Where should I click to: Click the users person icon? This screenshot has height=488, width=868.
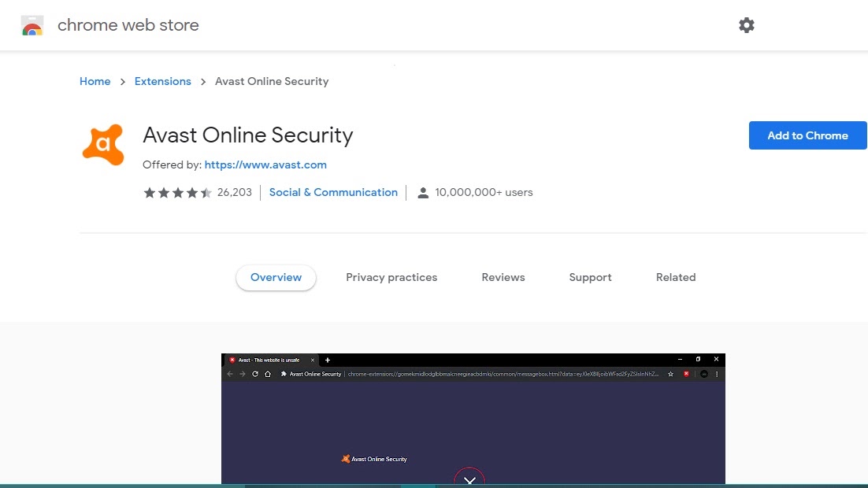coord(423,193)
